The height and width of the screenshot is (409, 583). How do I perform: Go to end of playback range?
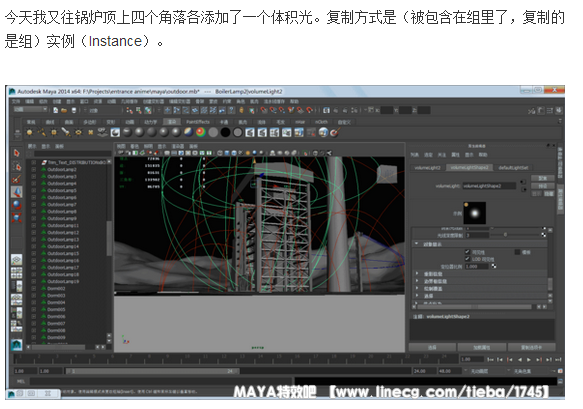tap(558, 360)
